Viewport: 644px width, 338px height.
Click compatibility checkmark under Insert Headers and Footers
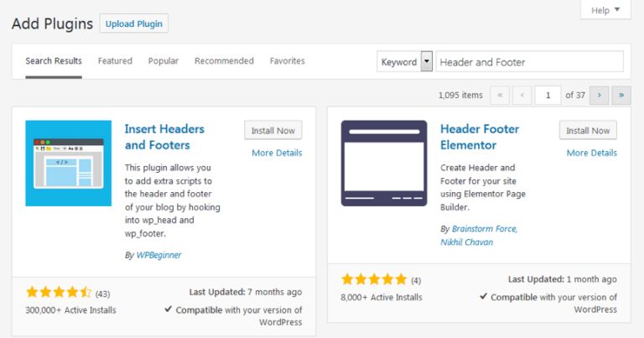pos(168,309)
